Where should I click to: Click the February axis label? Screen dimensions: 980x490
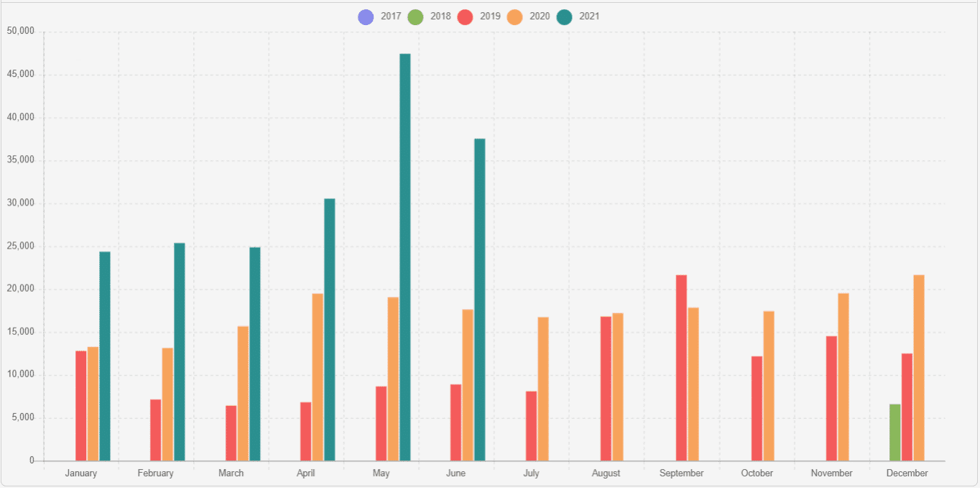click(x=156, y=473)
